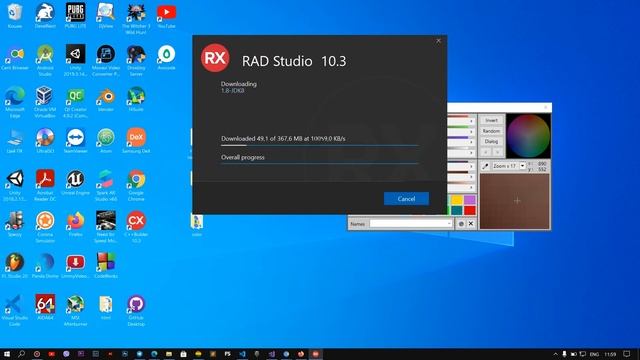
Task: Open PUBG LITE desktop shortcut
Action: click(x=76, y=16)
